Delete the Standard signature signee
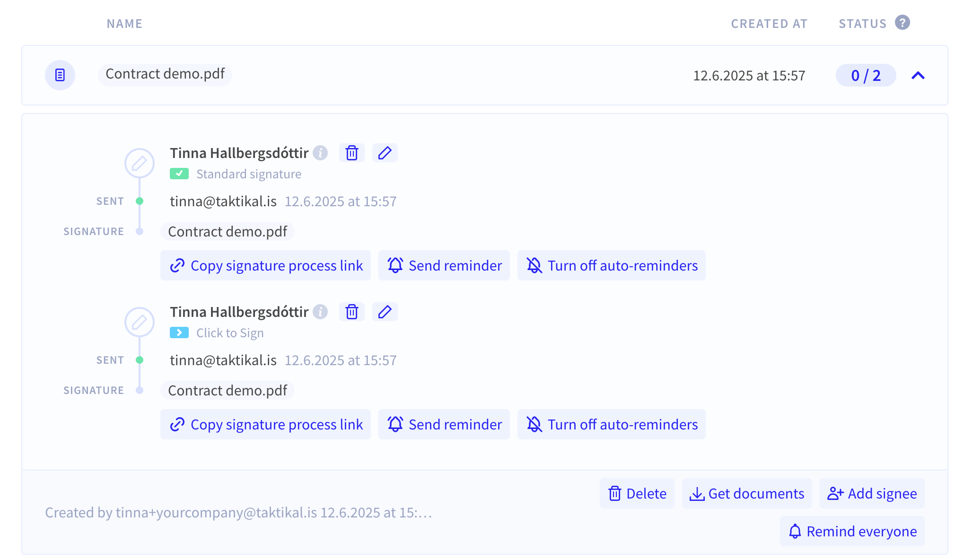The height and width of the screenshot is (560, 964). pyautogui.click(x=351, y=153)
